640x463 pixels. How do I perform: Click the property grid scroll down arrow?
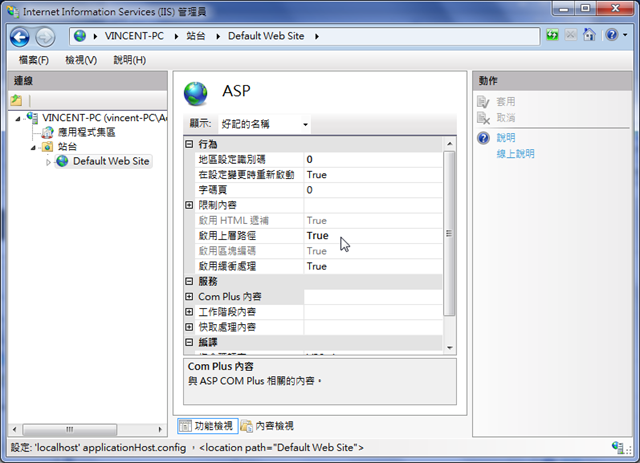449,348
